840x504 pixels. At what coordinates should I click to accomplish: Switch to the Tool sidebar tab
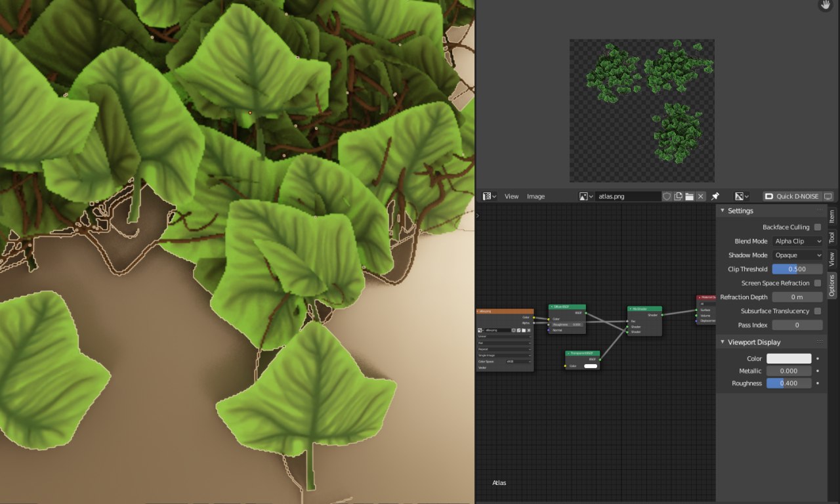[x=831, y=237]
